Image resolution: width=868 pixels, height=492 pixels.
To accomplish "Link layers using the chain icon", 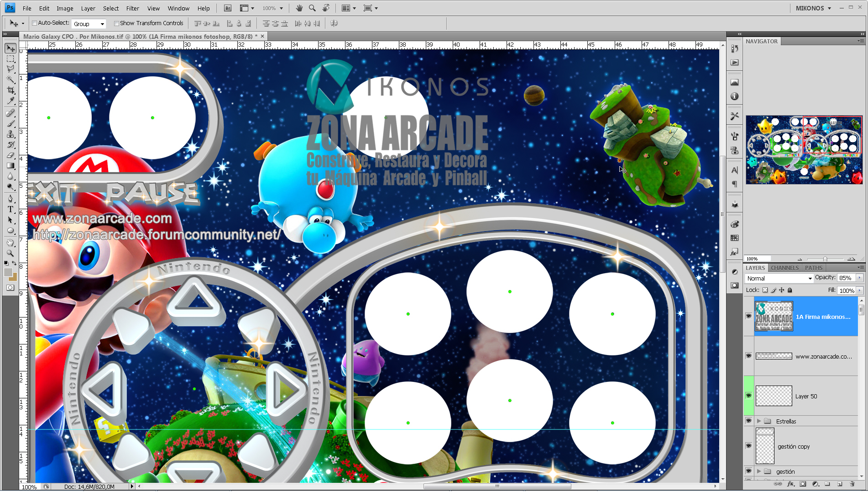I will coord(778,484).
